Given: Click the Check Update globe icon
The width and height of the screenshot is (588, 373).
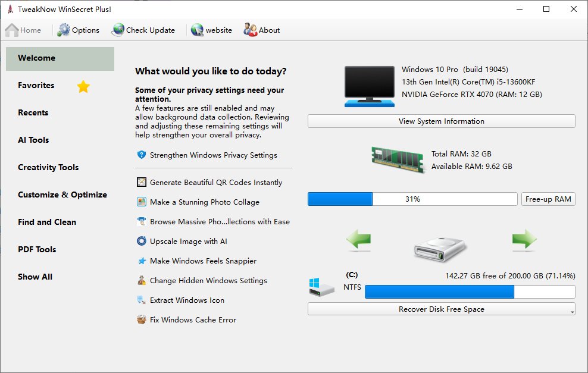Looking at the screenshot, I should [118, 30].
